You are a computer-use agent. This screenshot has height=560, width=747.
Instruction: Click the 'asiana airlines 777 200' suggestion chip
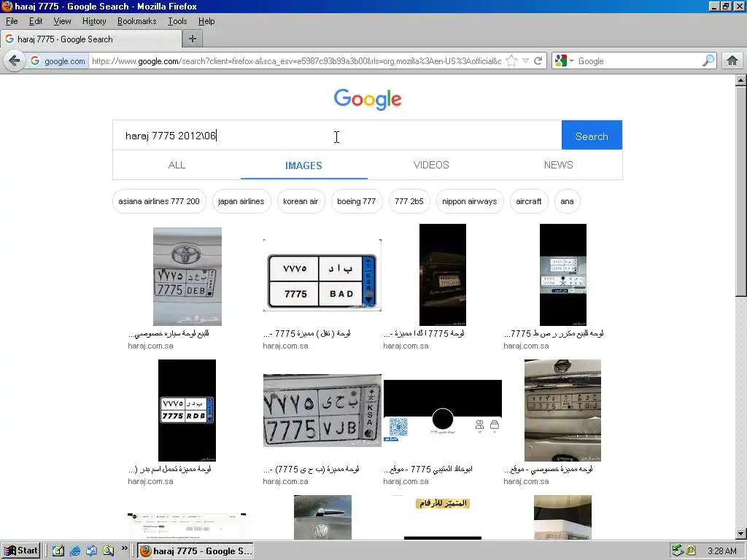pos(159,201)
